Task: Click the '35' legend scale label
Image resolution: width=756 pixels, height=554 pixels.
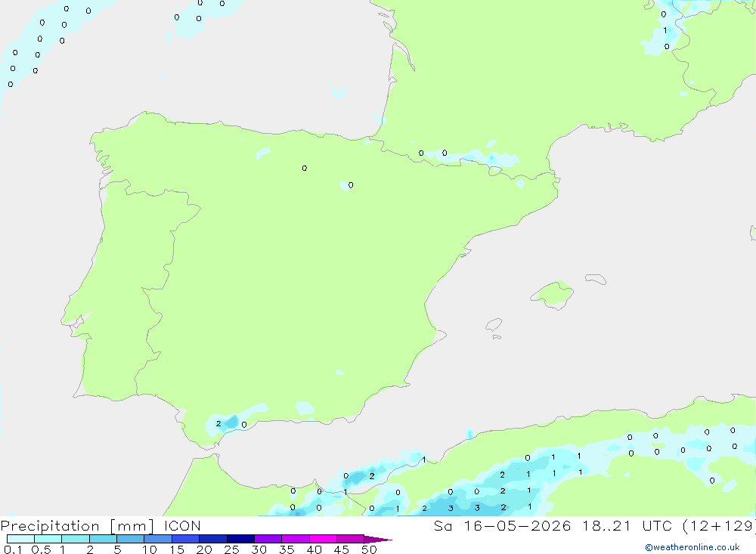Action: [x=287, y=549]
